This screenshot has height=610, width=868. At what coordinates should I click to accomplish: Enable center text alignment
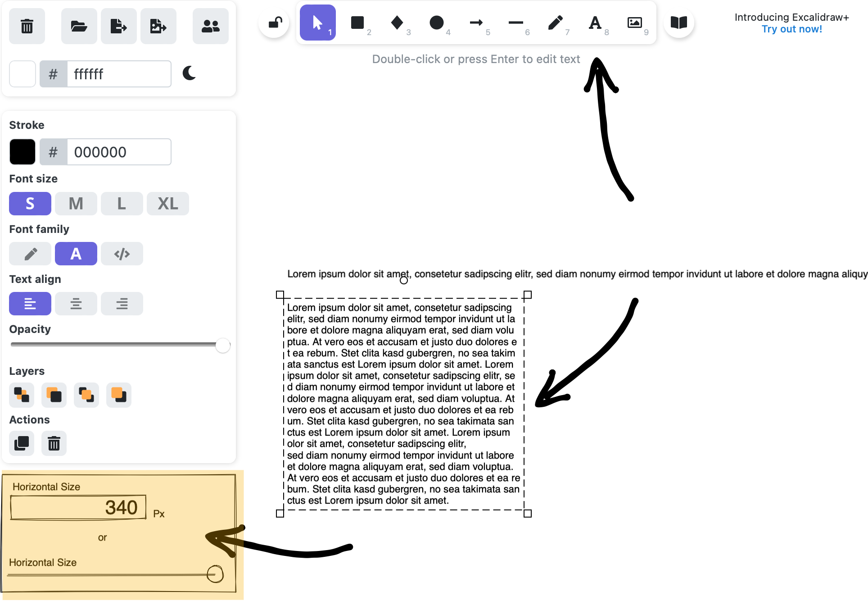pos(76,304)
